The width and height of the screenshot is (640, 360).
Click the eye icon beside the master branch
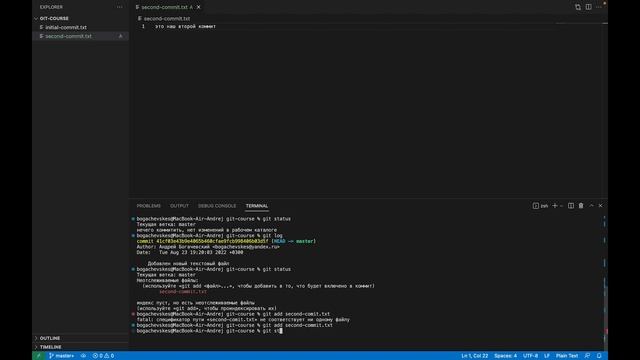[83, 356]
